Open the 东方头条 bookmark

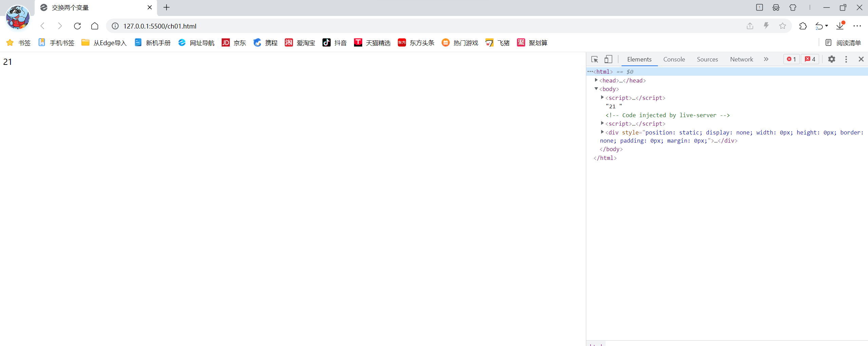click(416, 43)
